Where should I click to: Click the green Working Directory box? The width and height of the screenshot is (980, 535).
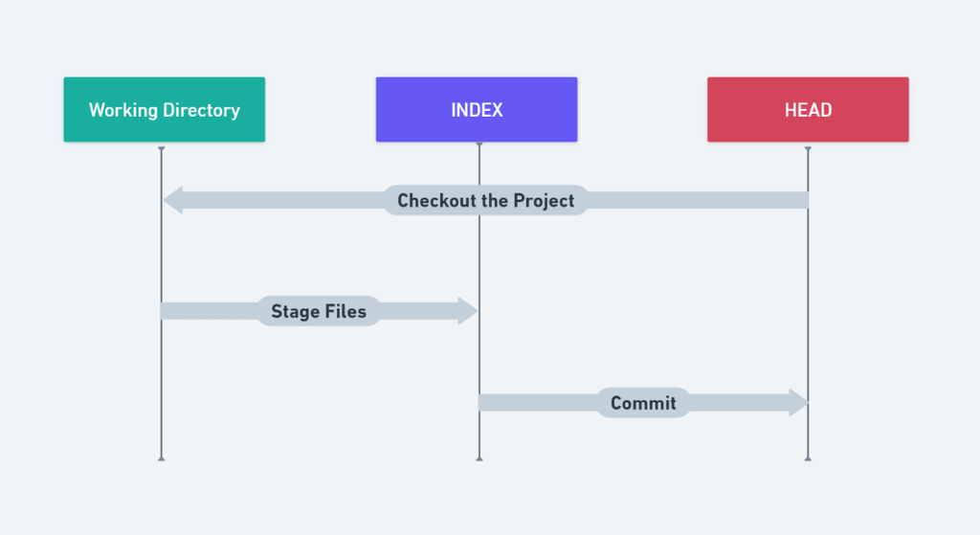click(164, 110)
